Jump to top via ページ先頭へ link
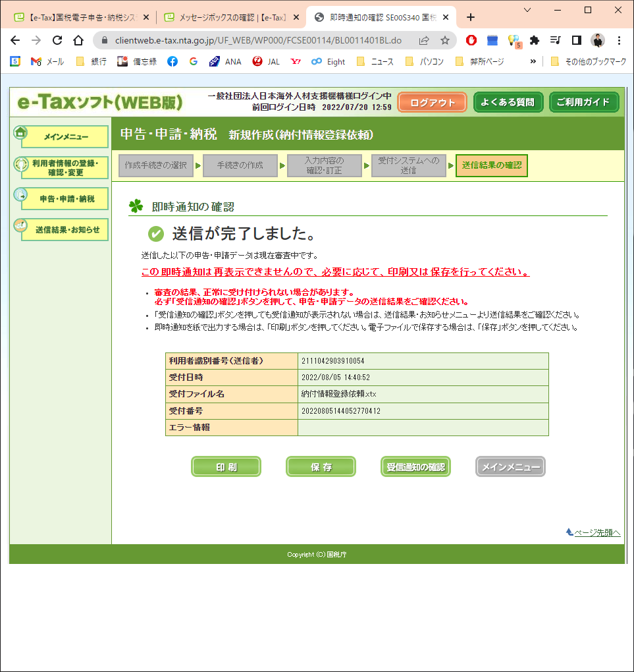Image resolution: width=634 pixels, height=672 pixels. [597, 533]
